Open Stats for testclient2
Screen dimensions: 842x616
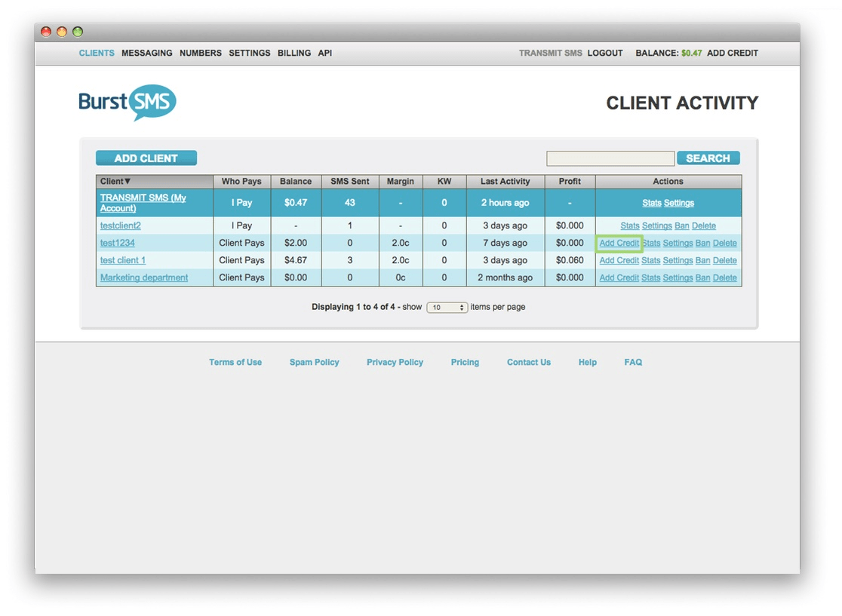point(629,226)
